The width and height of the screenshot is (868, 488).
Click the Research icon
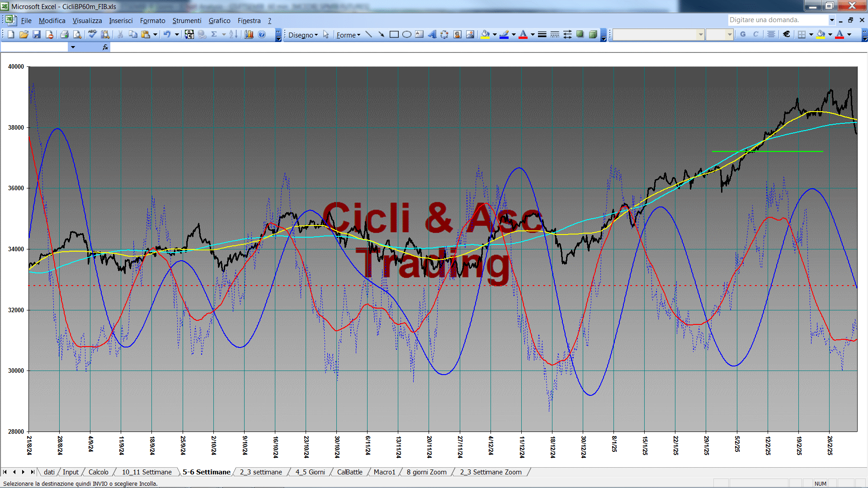point(105,34)
